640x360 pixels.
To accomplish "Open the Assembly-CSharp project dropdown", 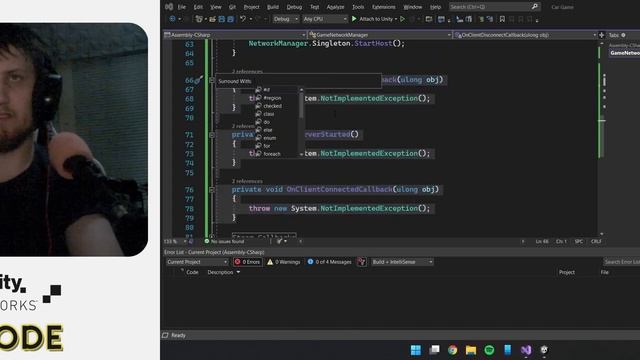I will [x=235, y=35].
